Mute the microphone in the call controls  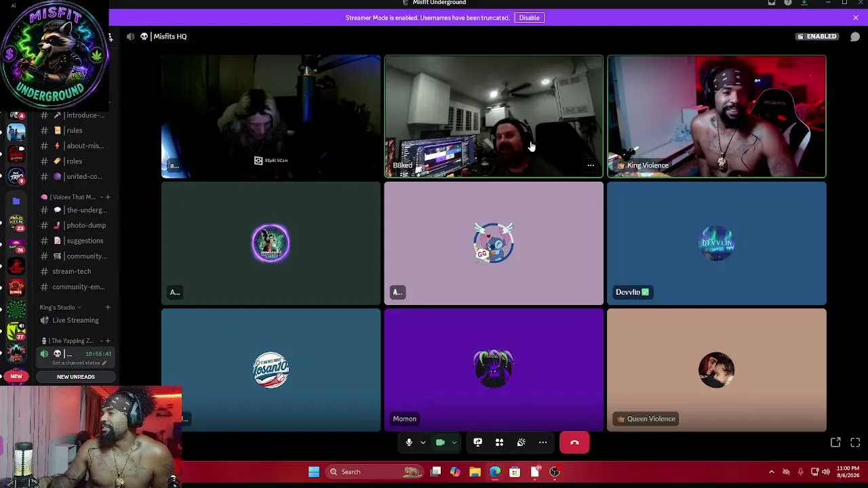(409, 443)
